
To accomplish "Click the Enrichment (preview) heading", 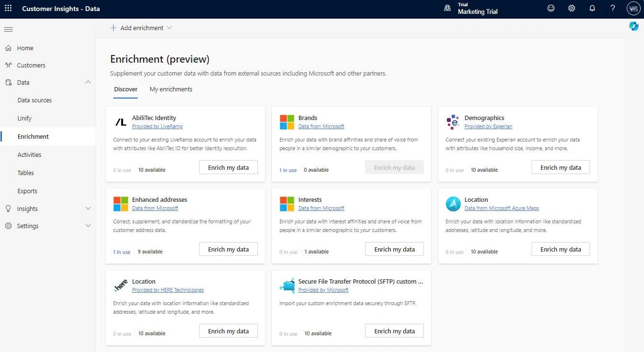I will tap(160, 59).
